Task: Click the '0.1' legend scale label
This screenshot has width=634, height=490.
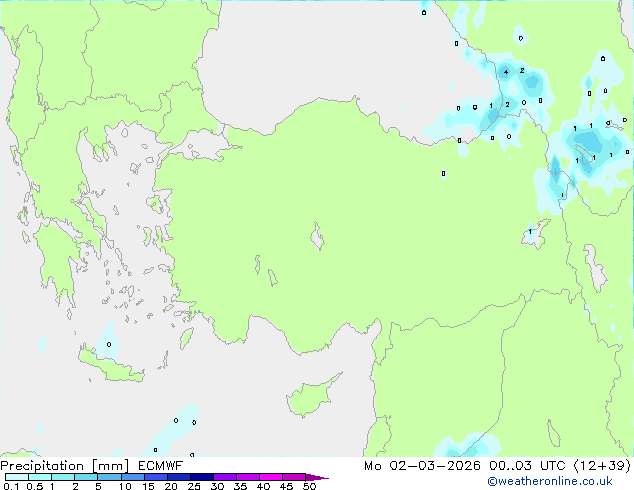Action: coord(11,486)
